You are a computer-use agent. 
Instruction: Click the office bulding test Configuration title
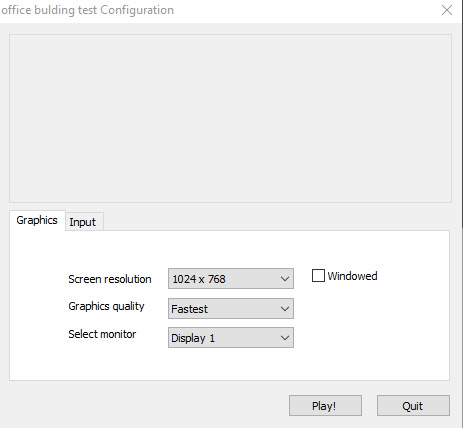pyautogui.click(x=87, y=10)
